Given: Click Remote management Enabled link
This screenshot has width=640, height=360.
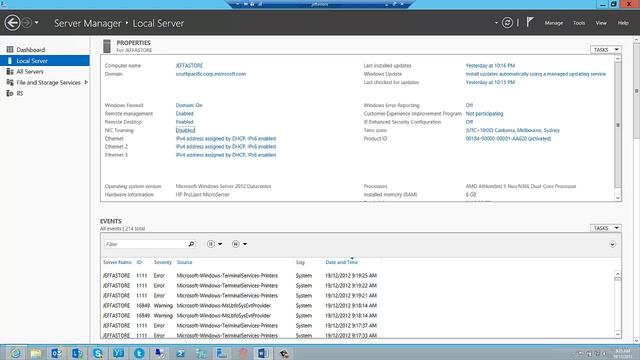Looking at the screenshot, I should coord(184,113).
